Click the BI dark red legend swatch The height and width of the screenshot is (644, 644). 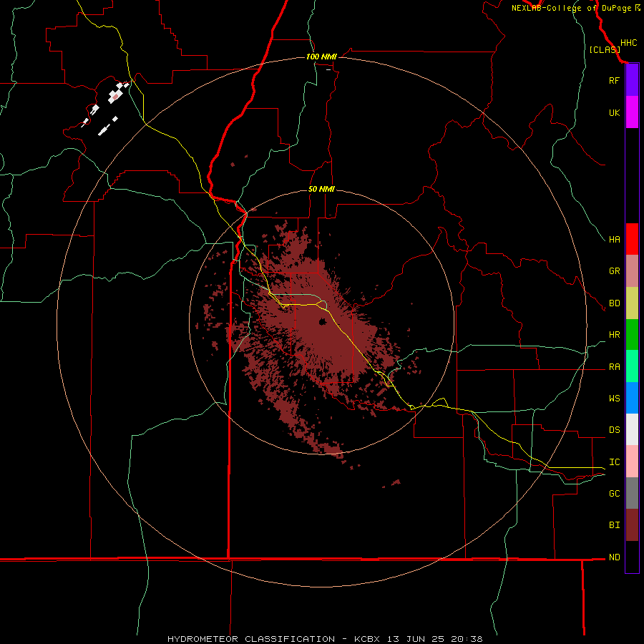click(632, 525)
